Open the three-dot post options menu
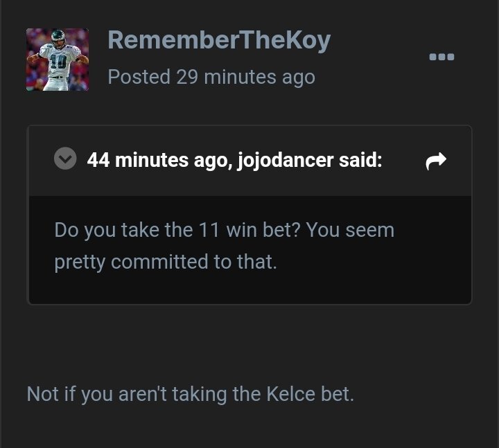The width and height of the screenshot is (499, 448). [441, 57]
